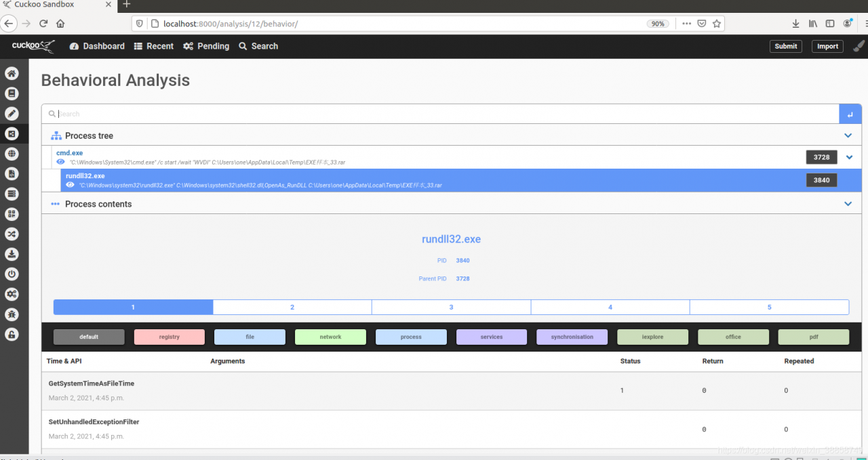Image resolution: width=868 pixels, height=460 pixels.
Task: Open the code file sidebar icon
Action: (12, 174)
